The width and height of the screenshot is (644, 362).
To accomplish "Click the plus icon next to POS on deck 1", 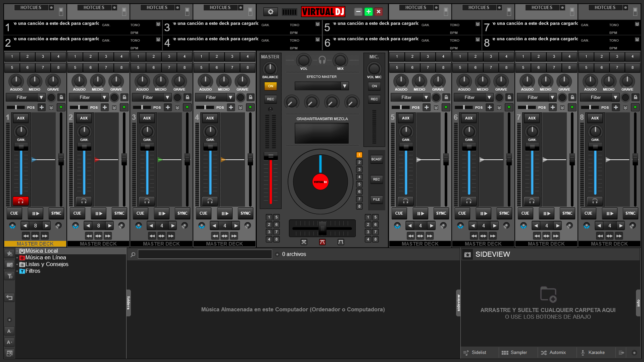I will [x=42, y=107].
